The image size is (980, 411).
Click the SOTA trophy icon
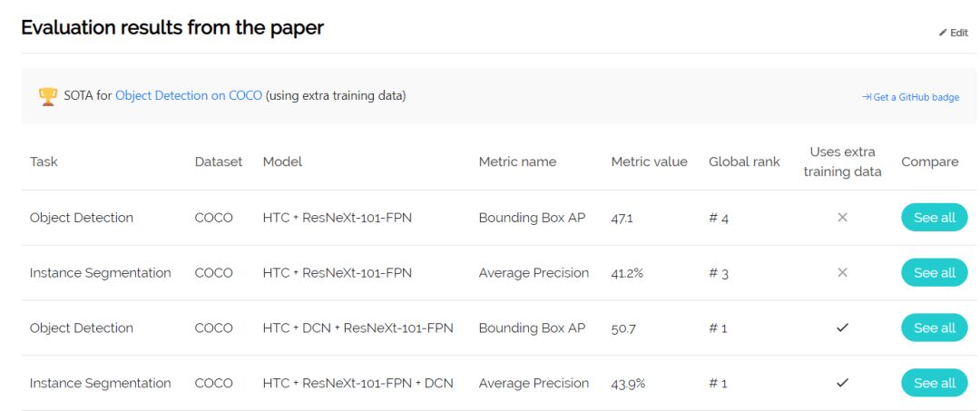(x=48, y=96)
